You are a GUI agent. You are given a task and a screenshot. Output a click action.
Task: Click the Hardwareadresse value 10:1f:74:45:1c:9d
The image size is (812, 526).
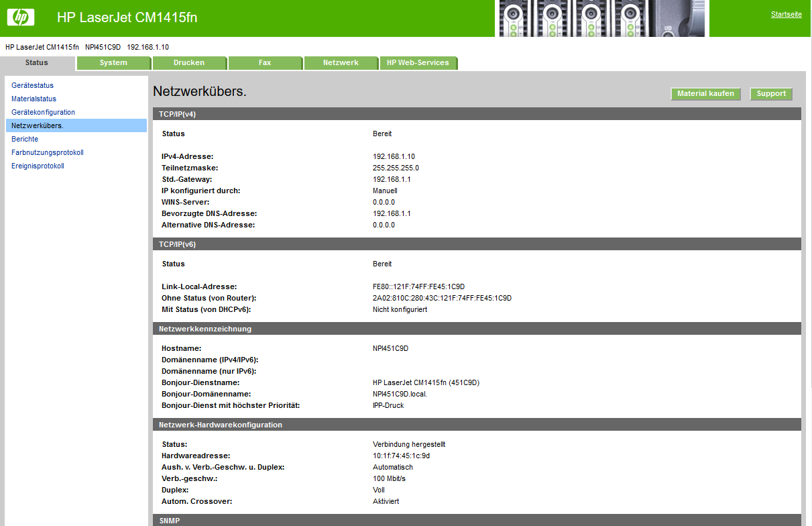(x=401, y=456)
